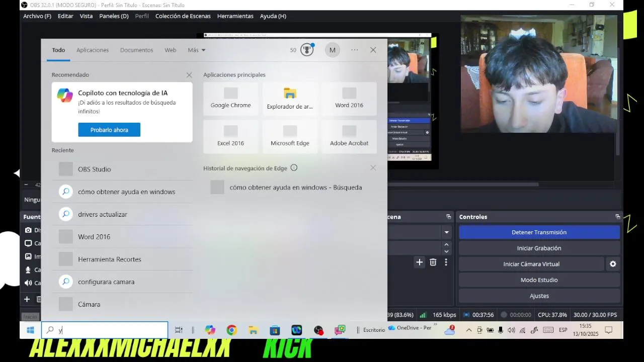The width and height of the screenshot is (644, 362).
Task: Expand the Escritorio toolbar chevron
Action: [434, 325]
